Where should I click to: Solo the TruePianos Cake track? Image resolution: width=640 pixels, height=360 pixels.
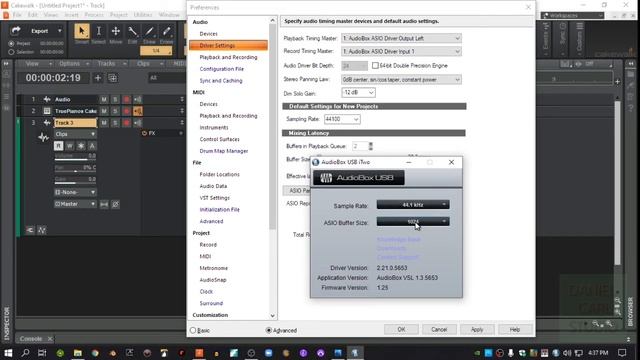click(x=116, y=111)
